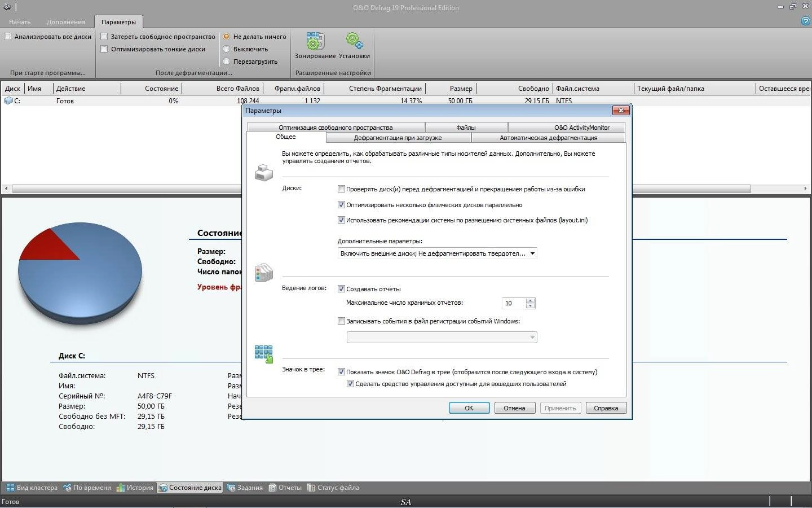Show Состояние диска disk status view

190,488
